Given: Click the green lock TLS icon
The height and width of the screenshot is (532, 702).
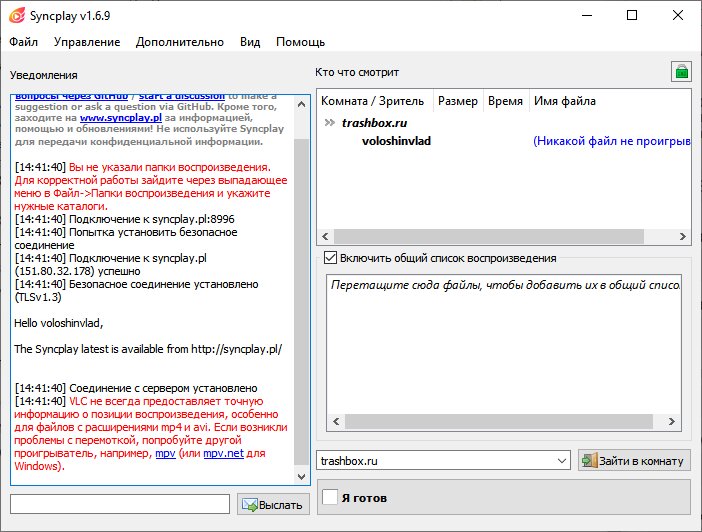Looking at the screenshot, I should point(681,72).
